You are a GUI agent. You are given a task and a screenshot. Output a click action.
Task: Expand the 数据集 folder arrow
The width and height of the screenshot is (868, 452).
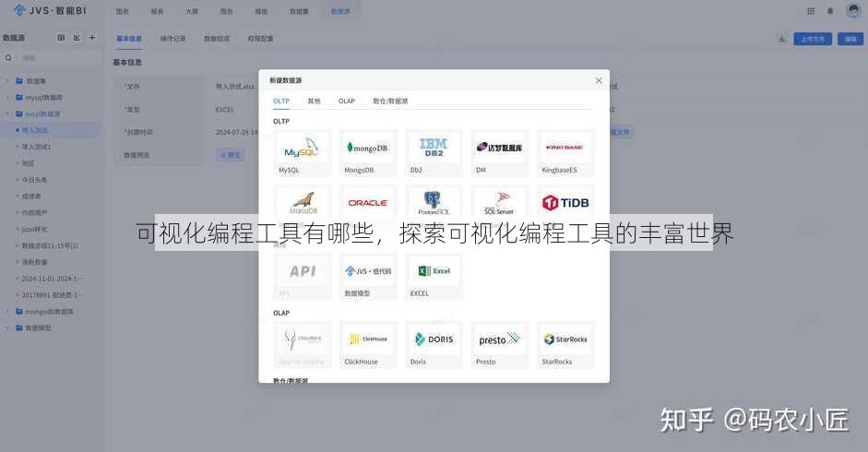tap(7, 81)
